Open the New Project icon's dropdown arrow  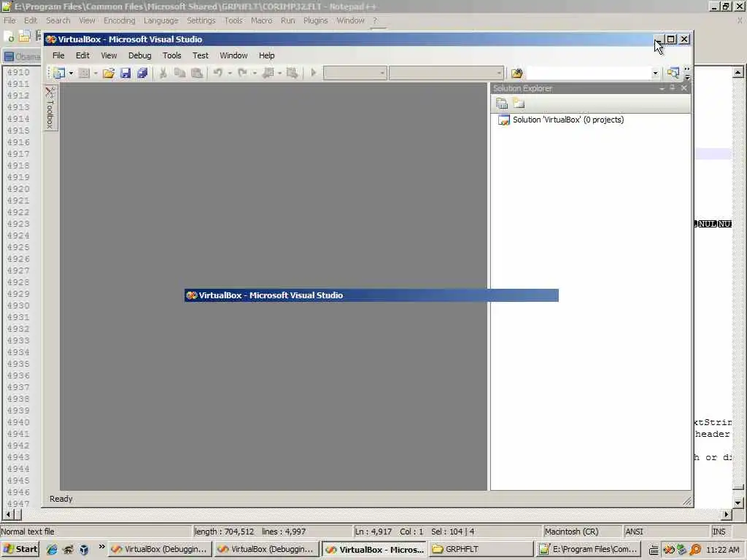(x=71, y=73)
